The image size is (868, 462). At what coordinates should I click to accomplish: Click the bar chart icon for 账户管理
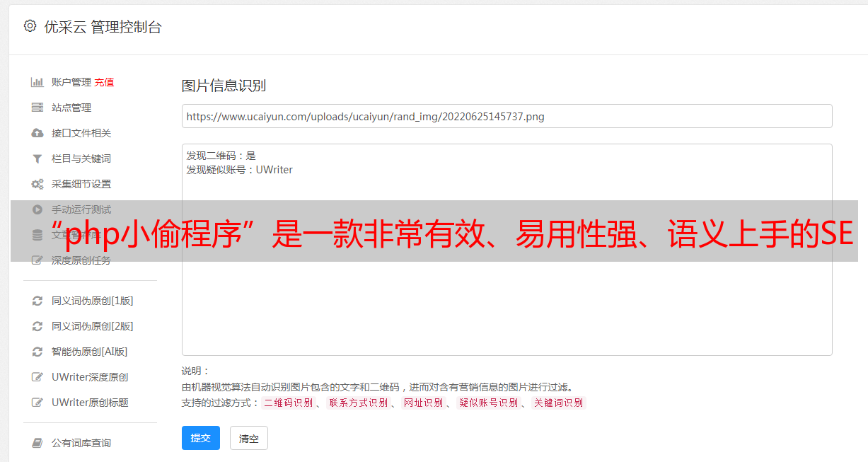click(37, 82)
